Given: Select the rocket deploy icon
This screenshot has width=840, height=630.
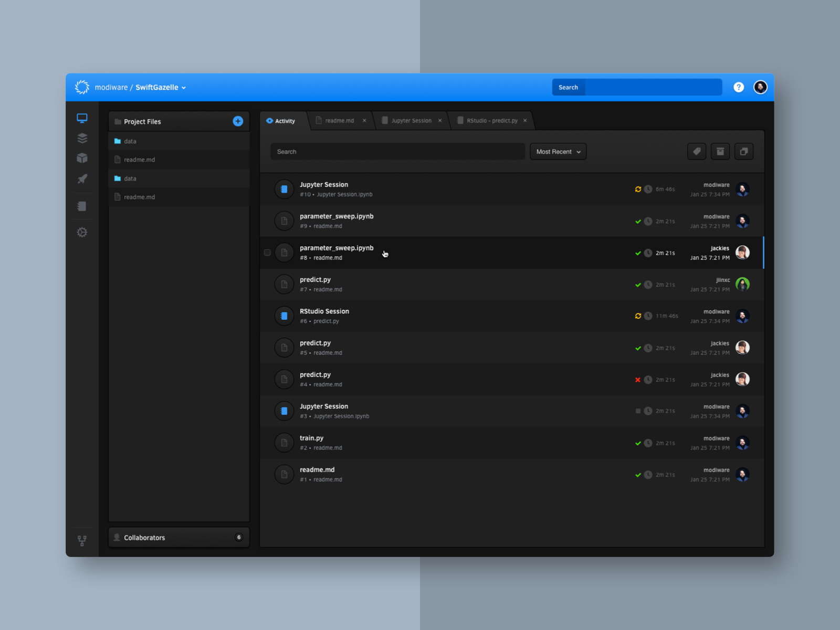Looking at the screenshot, I should pos(82,179).
